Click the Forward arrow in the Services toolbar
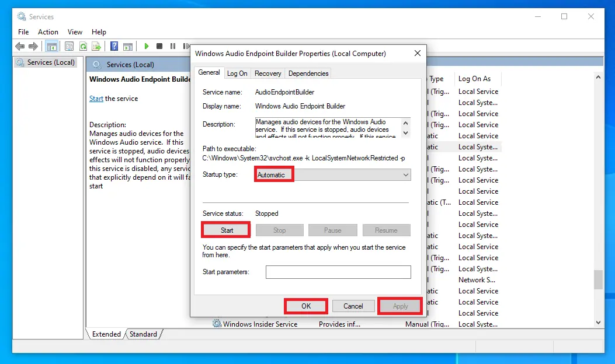 pyautogui.click(x=33, y=46)
